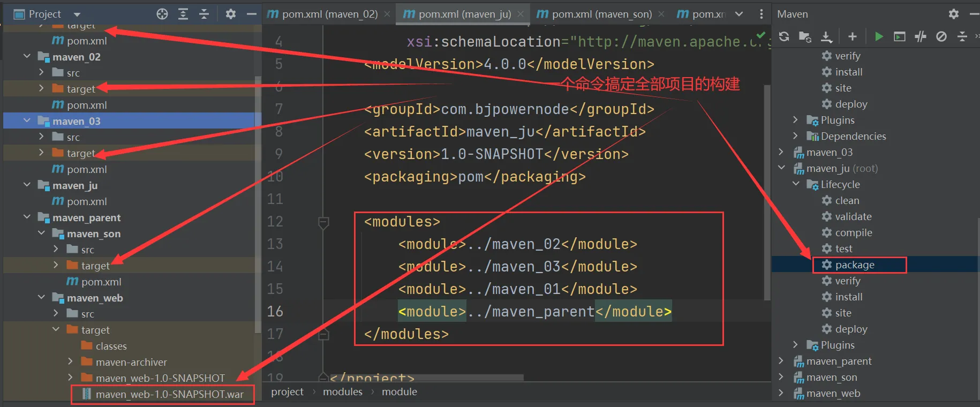Click Collapse All in Project panel
Image resolution: width=980 pixels, height=407 pixels.
pyautogui.click(x=203, y=14)
